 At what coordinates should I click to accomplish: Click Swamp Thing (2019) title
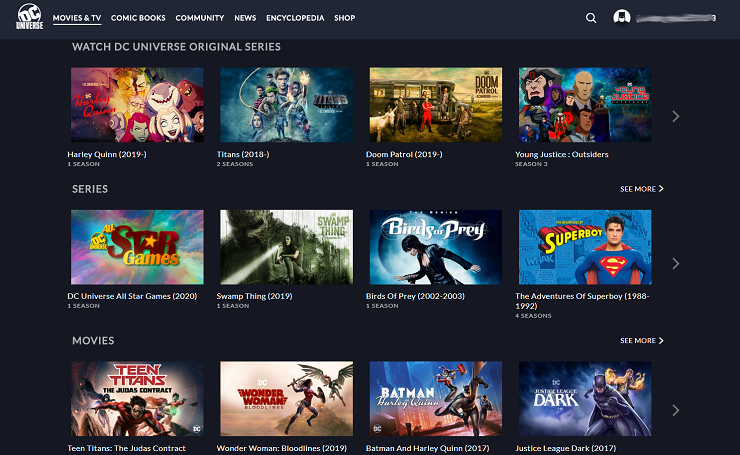click(x=254, y=296)
